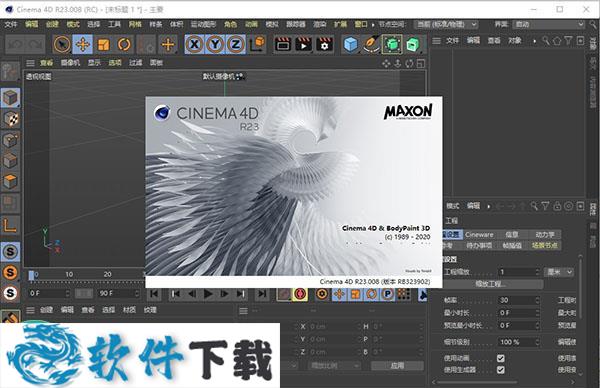This screenshot has width=600, height=388.
Task: Click the green Extrude generator icon
Action: click(413, 44)
